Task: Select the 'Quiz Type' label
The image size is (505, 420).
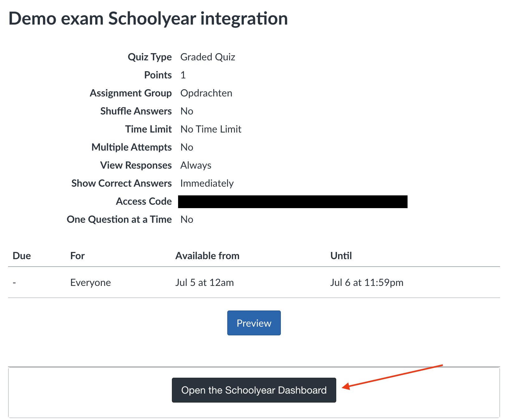Action: click(x=150, y=57)
